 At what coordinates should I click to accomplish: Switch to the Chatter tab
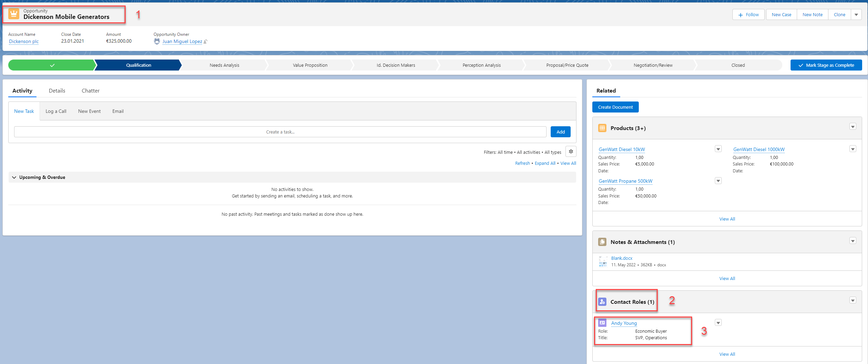91,90
